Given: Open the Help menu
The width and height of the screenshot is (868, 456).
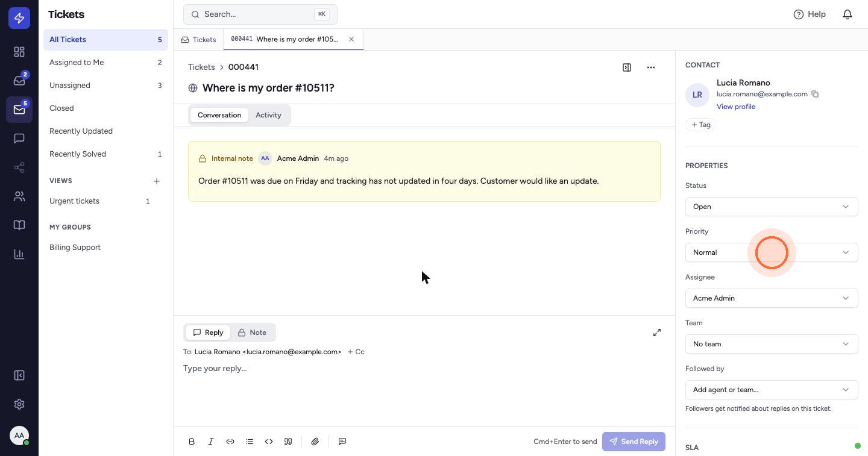Looking at the screenshot, I should point(810,14).
